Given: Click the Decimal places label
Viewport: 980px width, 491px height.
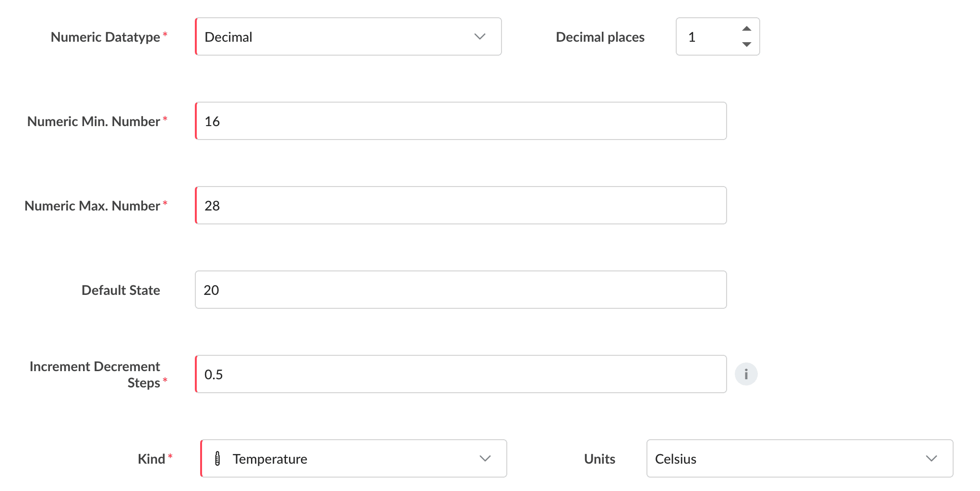Looking at the screenshot, I should (600, 37).
